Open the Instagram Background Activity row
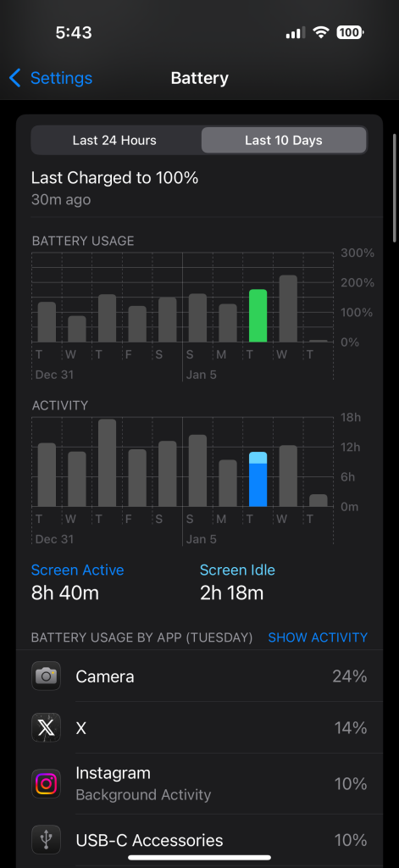The width and height of the screenshot is (399, 868). [x=199, y=783]
